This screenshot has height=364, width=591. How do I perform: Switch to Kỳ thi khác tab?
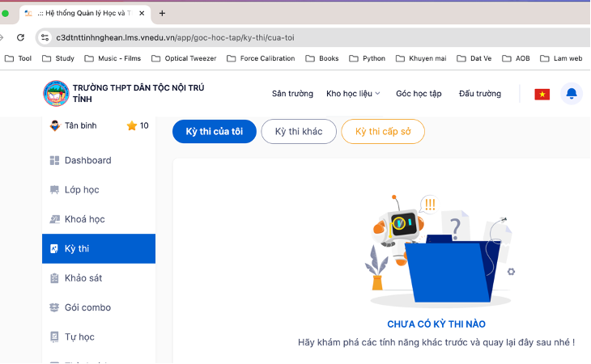pos(299,132)
